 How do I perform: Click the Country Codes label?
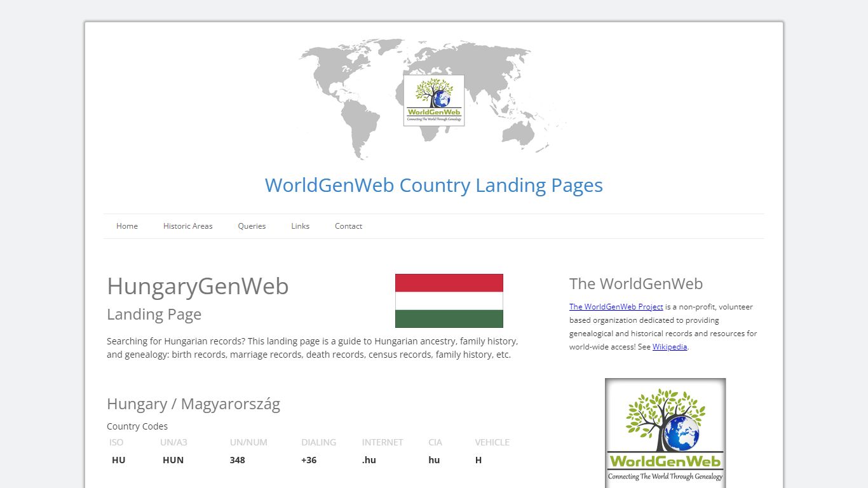137,426
